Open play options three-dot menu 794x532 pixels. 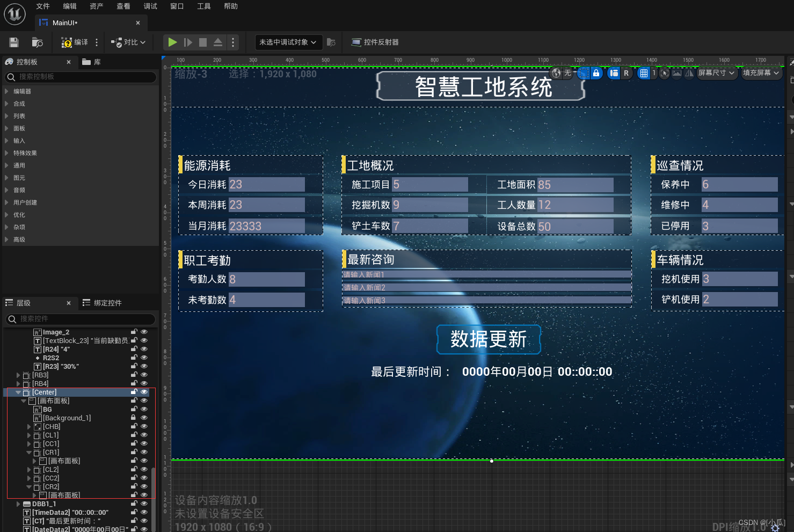click(232, 42)
